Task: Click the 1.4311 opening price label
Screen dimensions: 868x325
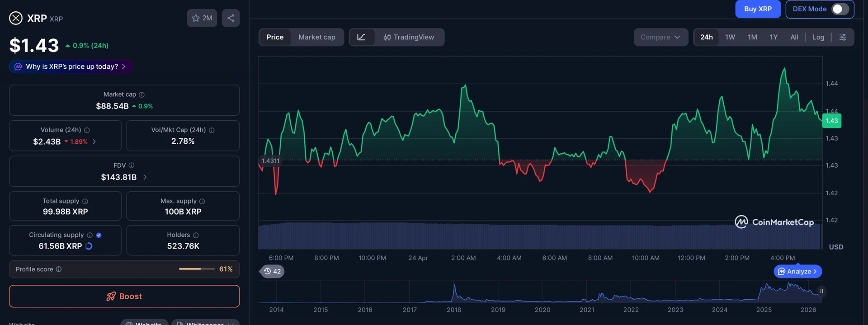Action: [x=270, y=161]
